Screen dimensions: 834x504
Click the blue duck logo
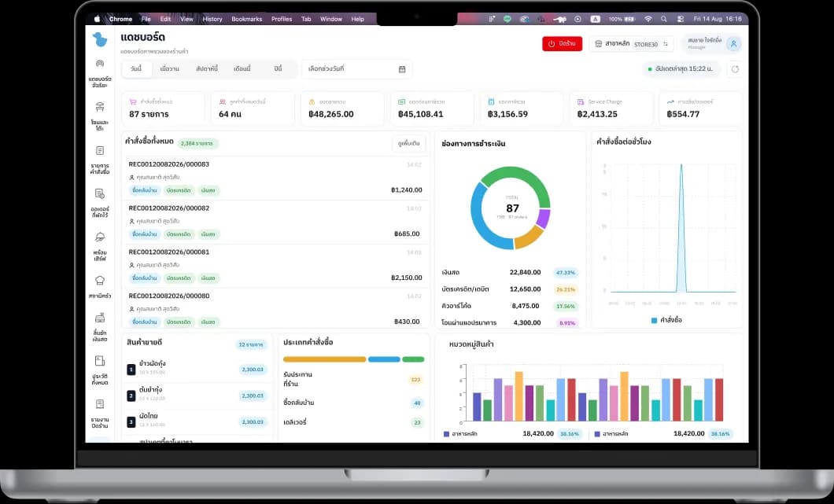[x=99, y=39]
